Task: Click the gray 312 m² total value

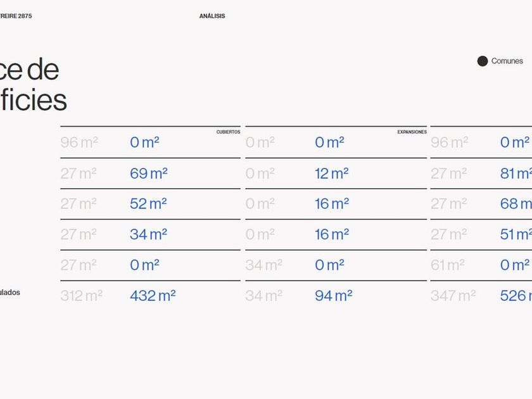Action: [x=81, y=296]
